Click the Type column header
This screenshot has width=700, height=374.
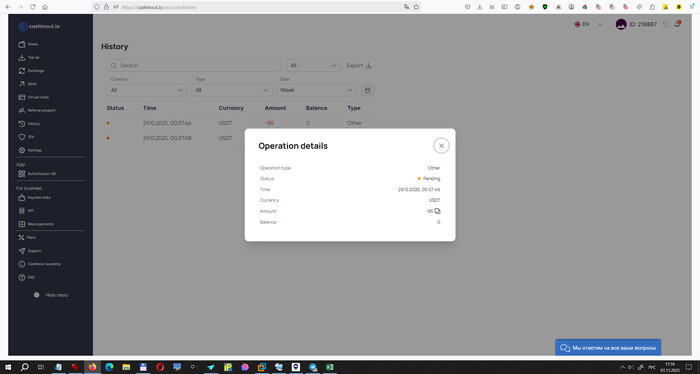click(354, 108)
